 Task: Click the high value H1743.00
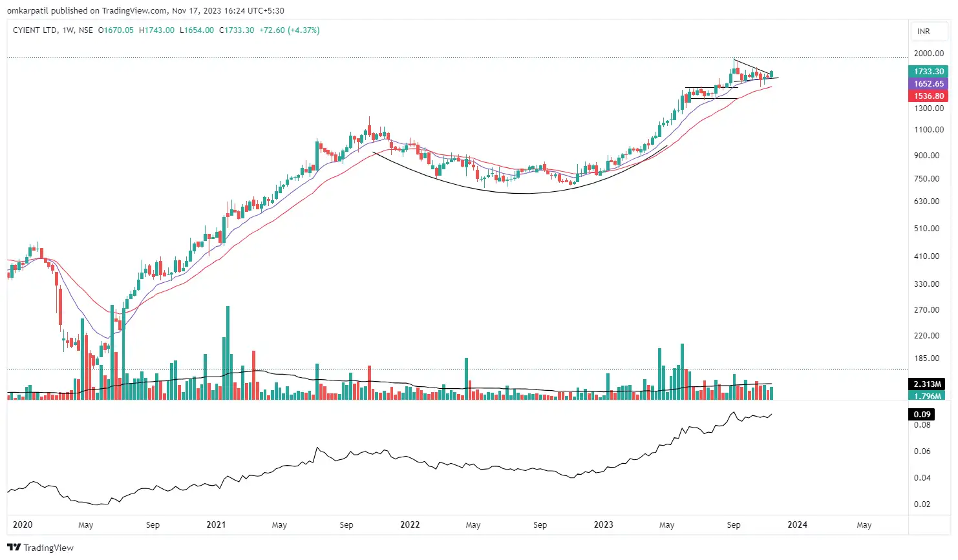(156, 30)
